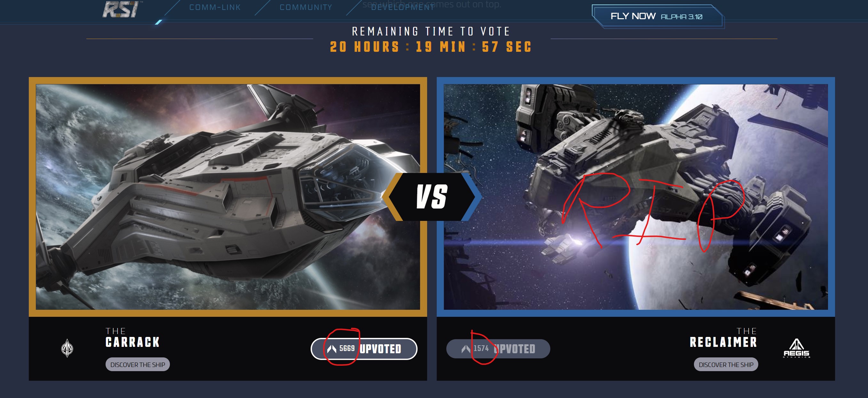
Task: Open the COMM-LINK menu
Action: pos(215,7)
